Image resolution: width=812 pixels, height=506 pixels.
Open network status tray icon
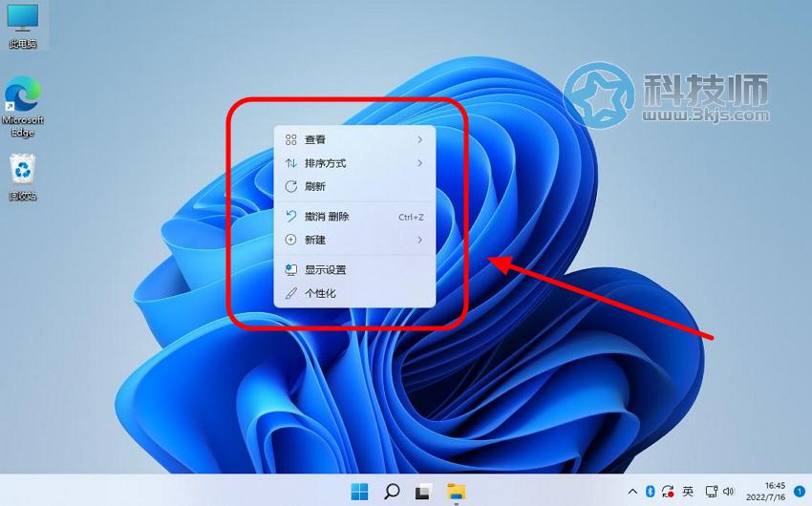[x=712, y=492]
